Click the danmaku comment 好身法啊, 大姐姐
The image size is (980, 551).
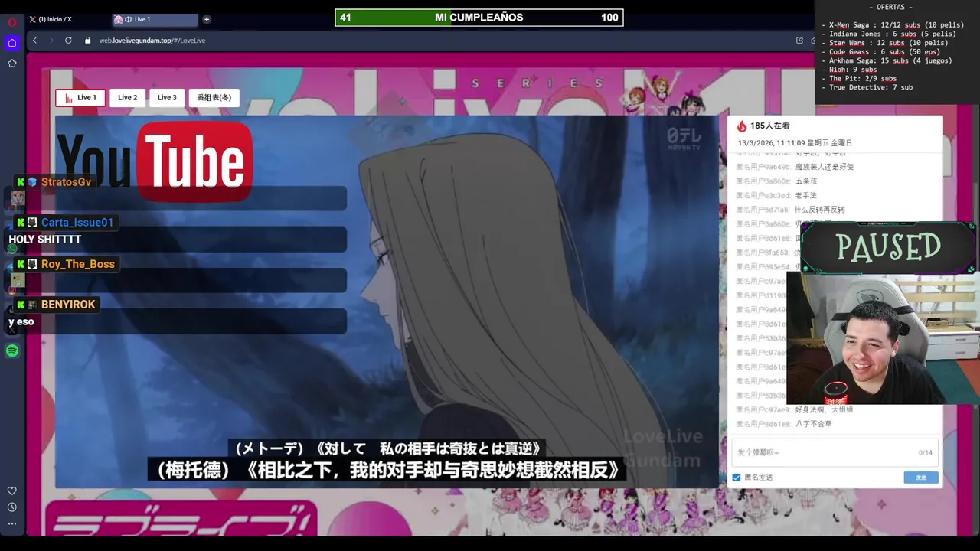tap(824, 410)
